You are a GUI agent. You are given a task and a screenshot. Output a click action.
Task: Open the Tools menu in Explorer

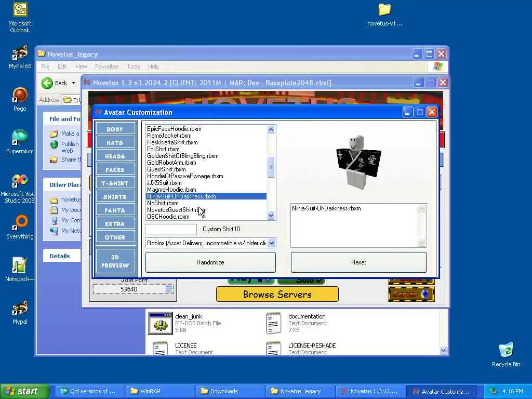[x=134, y=66]
